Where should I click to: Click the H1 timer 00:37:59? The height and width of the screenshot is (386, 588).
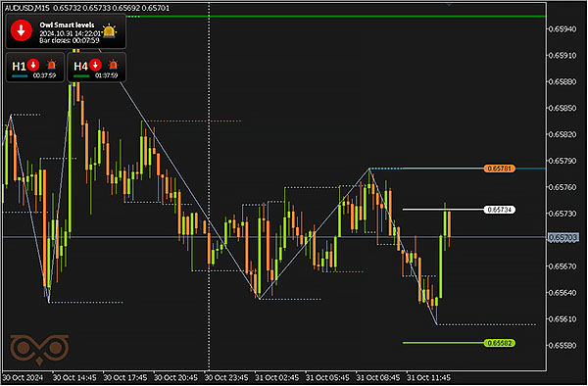(x=44, y=75)
